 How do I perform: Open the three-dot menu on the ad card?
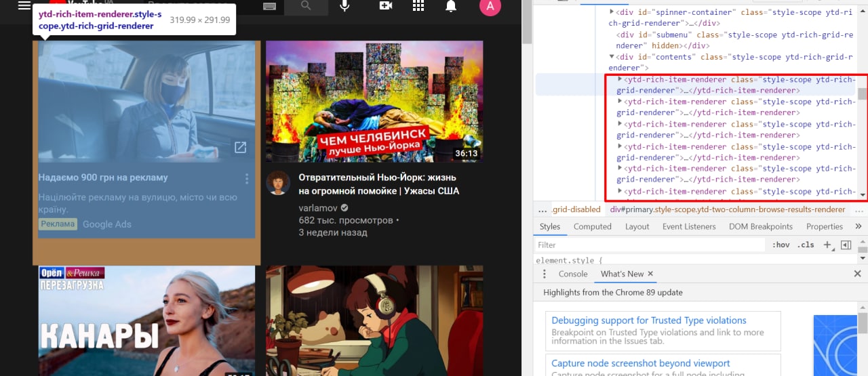[x=247, y=179]
